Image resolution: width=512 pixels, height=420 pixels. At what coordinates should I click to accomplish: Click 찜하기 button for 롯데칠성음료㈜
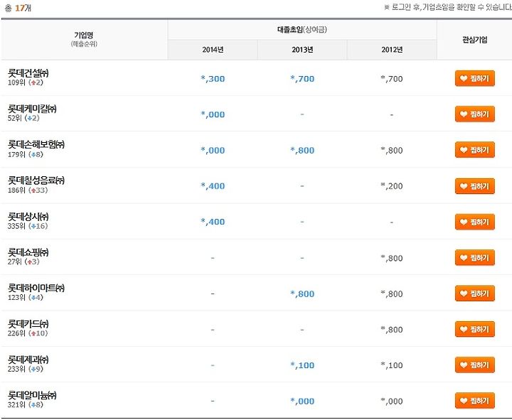pyautogui.click(x=475, y=186)
